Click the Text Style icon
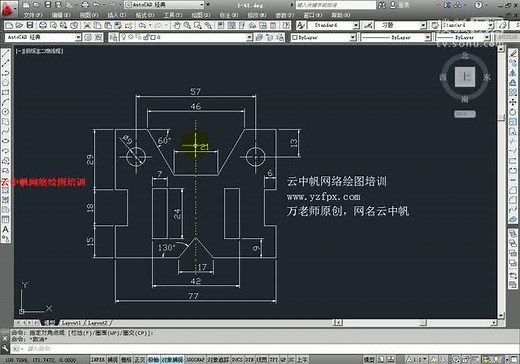The width and height of the screenshot is (520, 364). pos(301,25)
